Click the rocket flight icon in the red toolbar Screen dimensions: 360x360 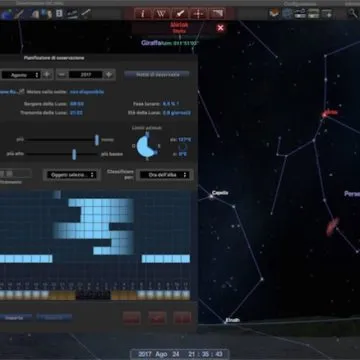click(x=180, y=14)
